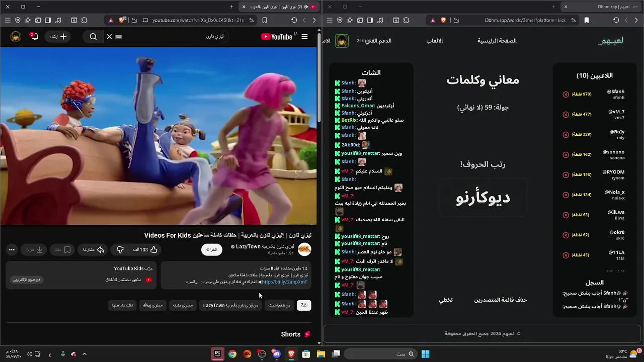
Task: Open Windows Start button
Action: click(x=425, y=354)
